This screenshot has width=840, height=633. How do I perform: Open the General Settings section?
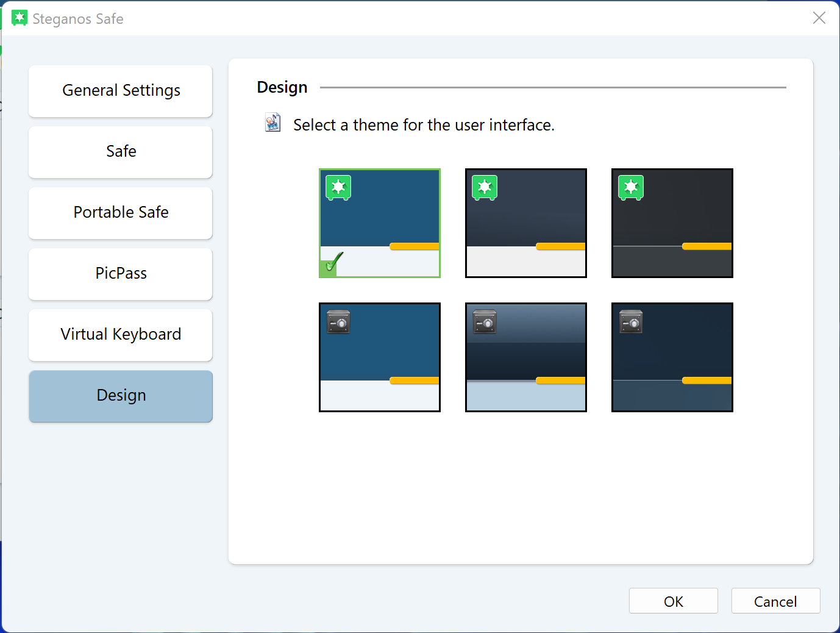coord(121,91)
